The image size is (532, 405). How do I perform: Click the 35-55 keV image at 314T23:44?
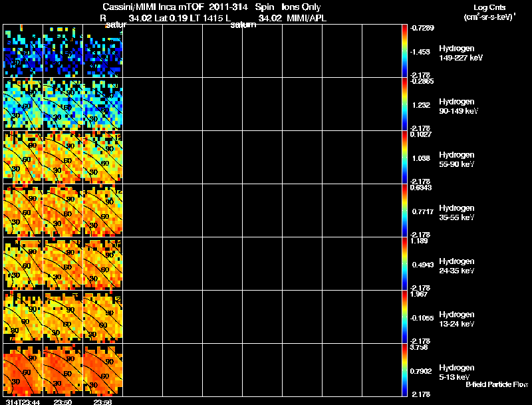(23, 211)
